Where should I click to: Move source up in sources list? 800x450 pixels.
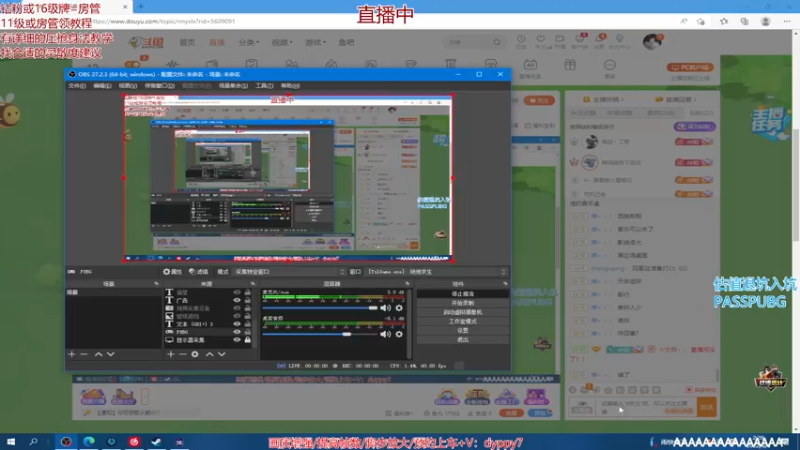click(x=210, y=354)
